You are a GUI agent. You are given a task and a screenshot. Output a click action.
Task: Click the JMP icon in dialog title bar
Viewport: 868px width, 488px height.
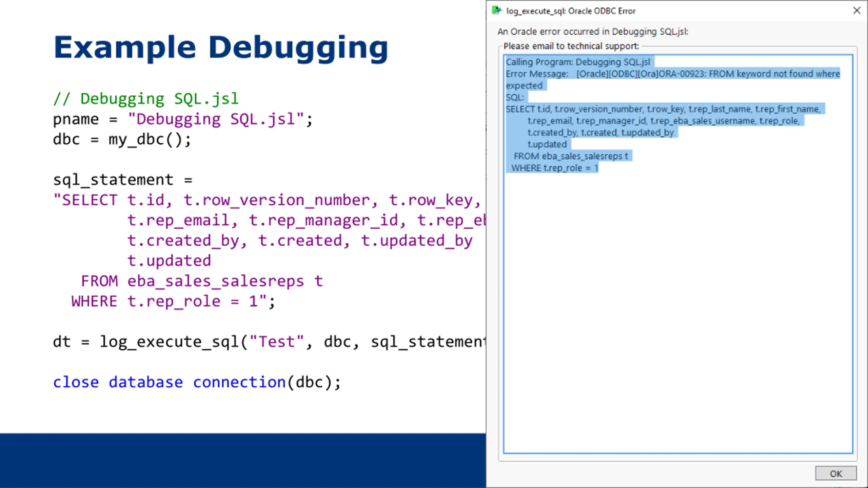[496, 11]
